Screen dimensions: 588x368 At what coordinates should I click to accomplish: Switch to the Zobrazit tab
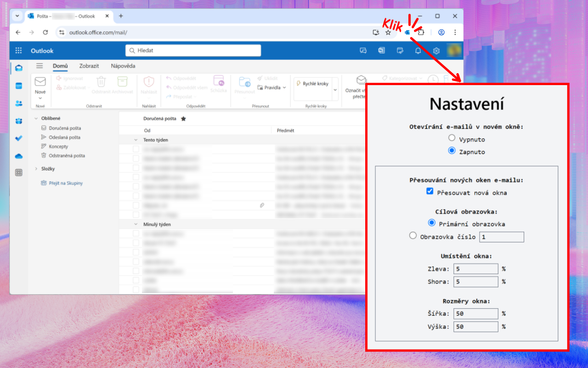click(x=89, y=66)
